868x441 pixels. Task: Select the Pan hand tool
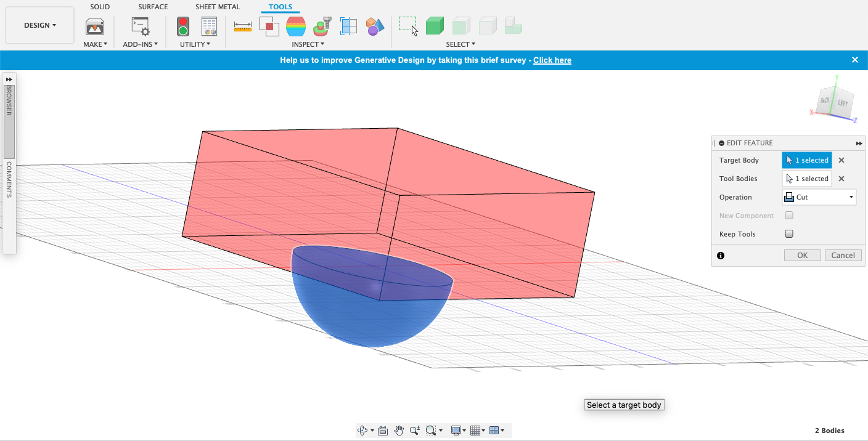pos(399,431)
